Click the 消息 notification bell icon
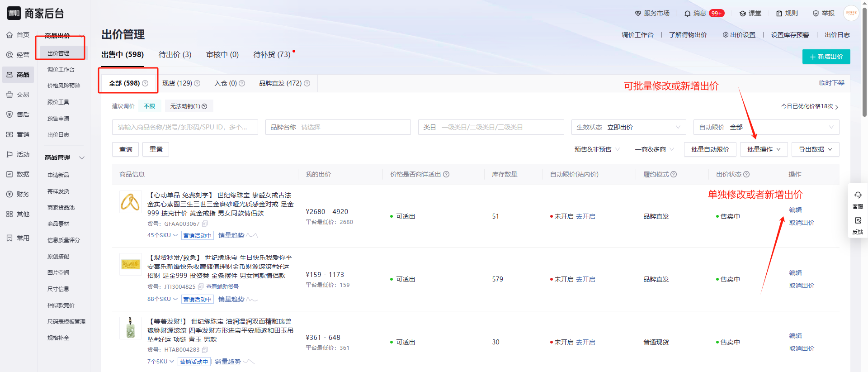Viewport: 868px width, 372px height. (x=687, y=14)
